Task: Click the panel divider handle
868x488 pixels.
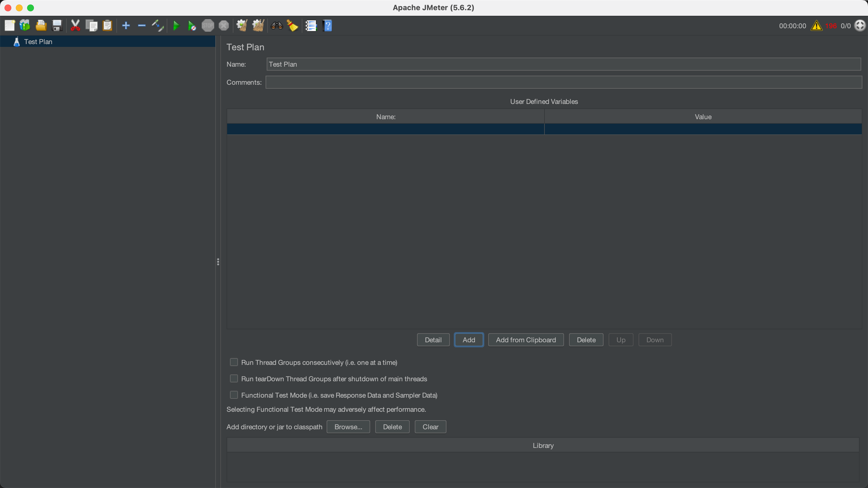Action: [218, 262]
